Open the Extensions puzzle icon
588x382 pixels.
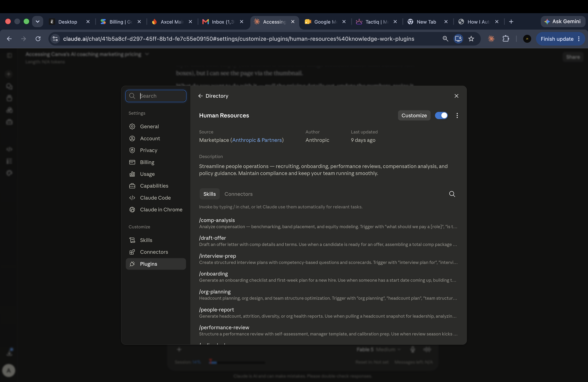coord(506,39)
